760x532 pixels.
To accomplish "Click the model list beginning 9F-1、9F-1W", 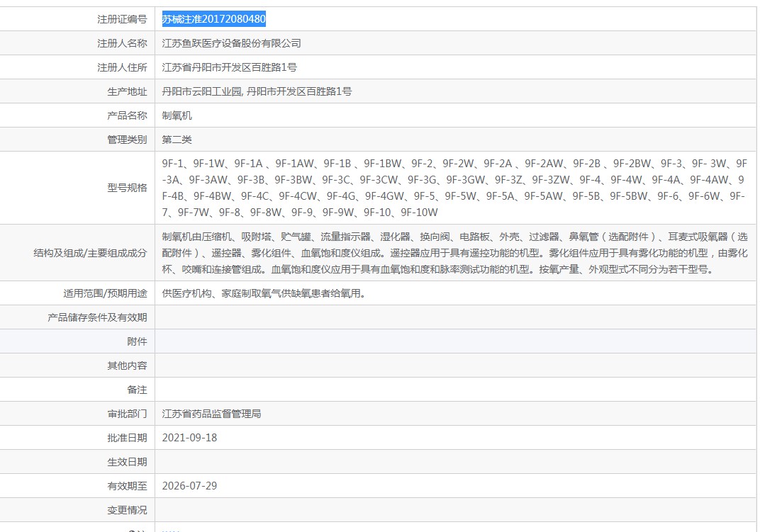I will coord(454,188).
